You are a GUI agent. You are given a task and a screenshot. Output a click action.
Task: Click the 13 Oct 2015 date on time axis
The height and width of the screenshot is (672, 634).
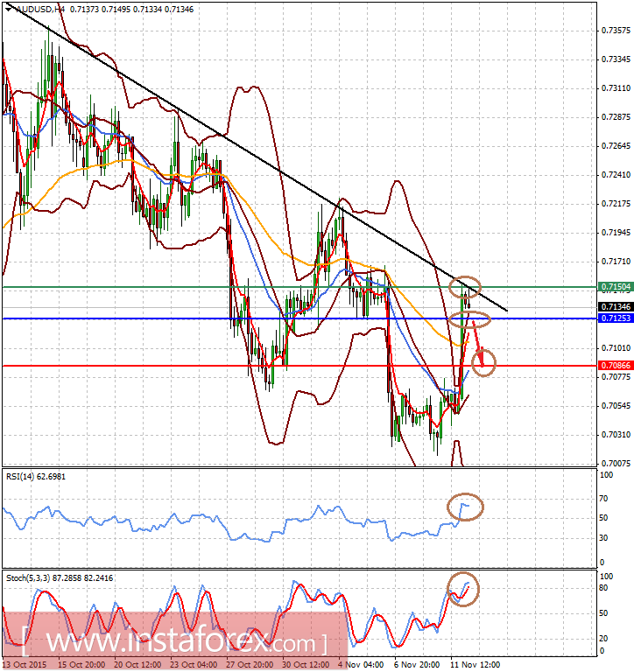tap(25, 664)
